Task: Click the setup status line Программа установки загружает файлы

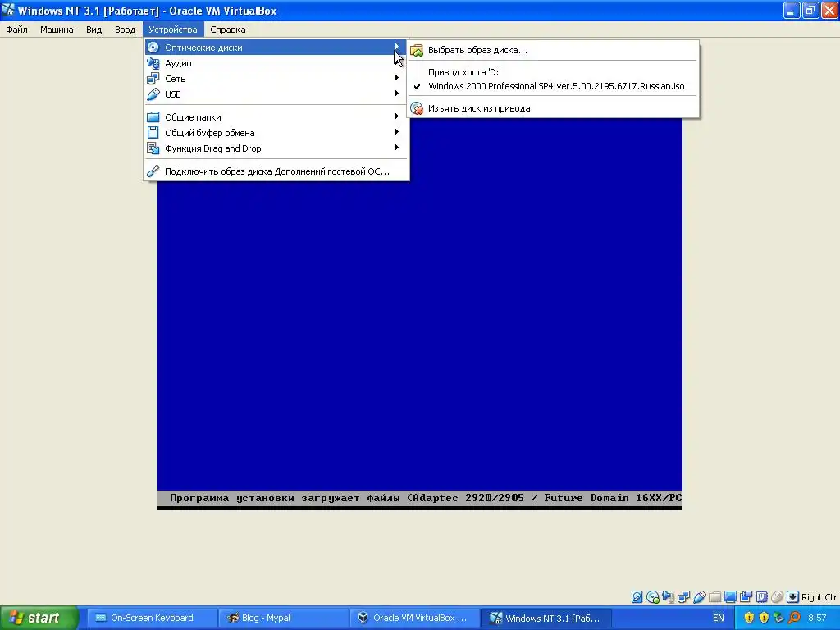Action: [419, 498]
